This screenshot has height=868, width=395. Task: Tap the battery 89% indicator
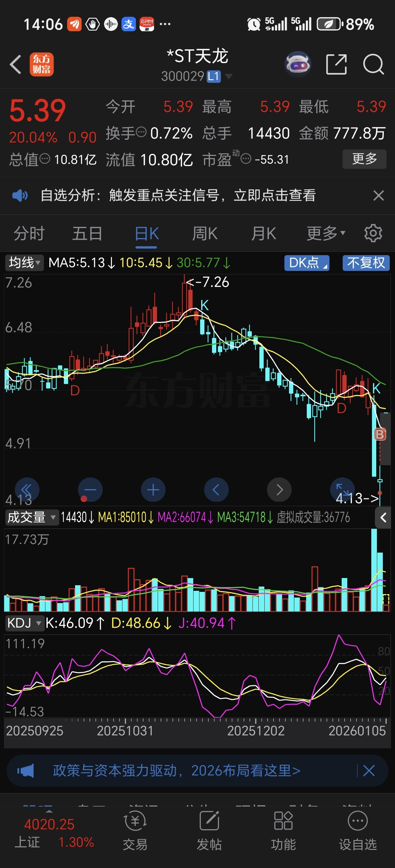coord(346,24)
